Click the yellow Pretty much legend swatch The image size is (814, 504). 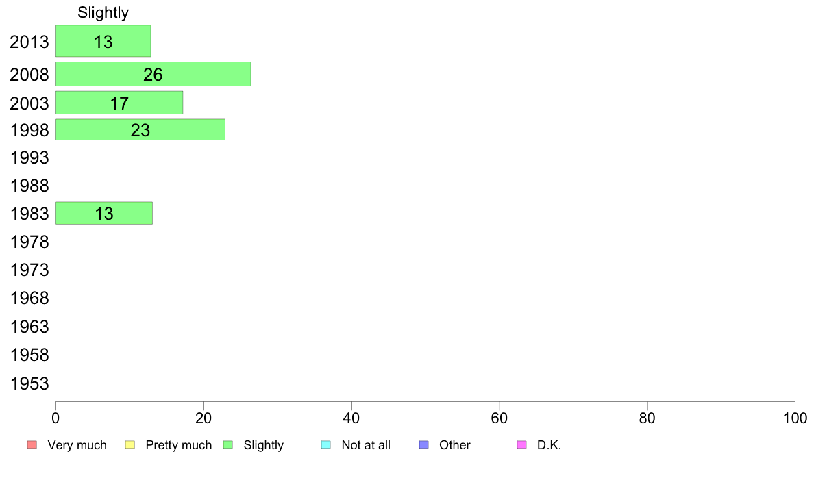click(130, 445)
